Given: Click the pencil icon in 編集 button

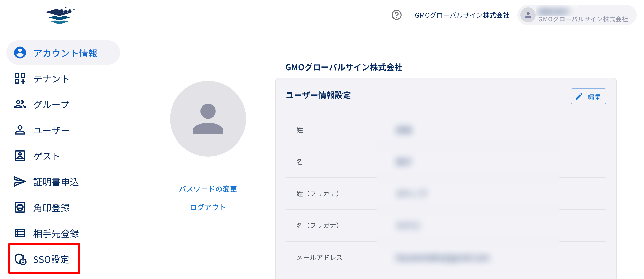Looking at the screenshot, I should (579, 96).
